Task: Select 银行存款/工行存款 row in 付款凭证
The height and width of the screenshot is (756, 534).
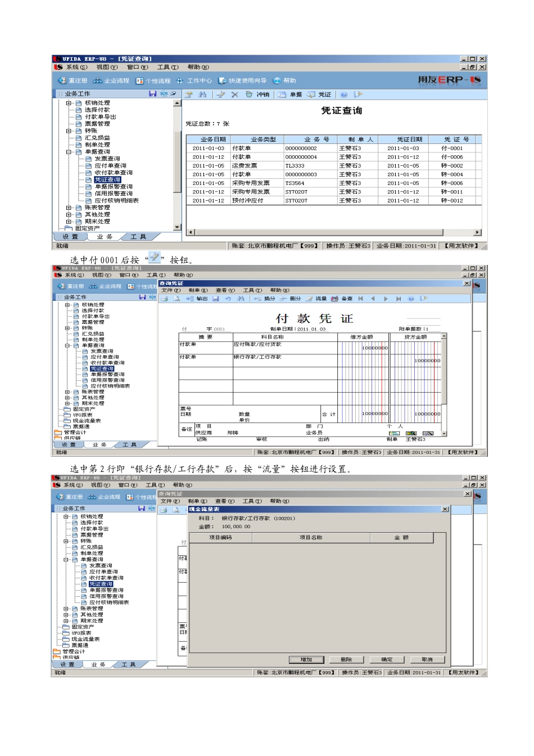Action: pyautogui.click(x=310, y=361)
